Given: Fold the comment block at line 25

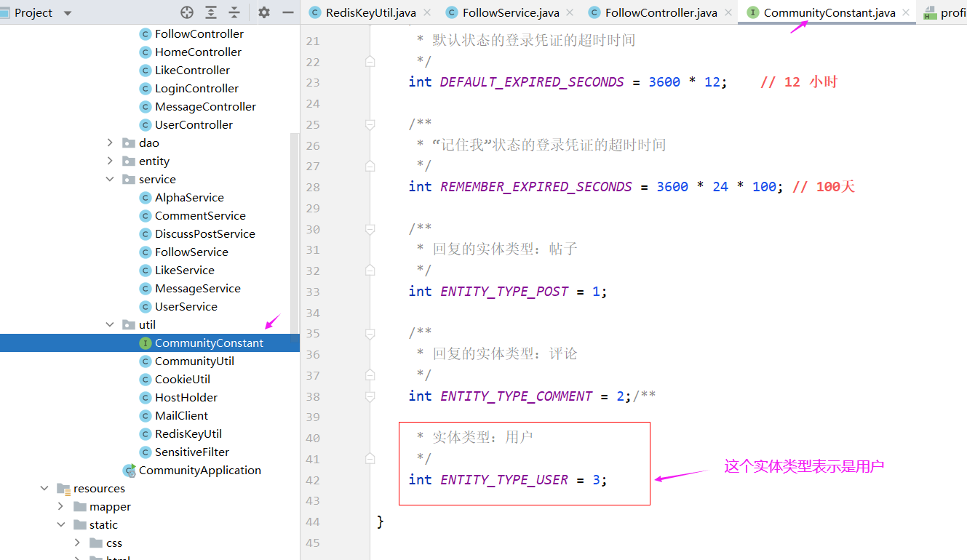Looking at the screenshot, I should tap(370, 124).
